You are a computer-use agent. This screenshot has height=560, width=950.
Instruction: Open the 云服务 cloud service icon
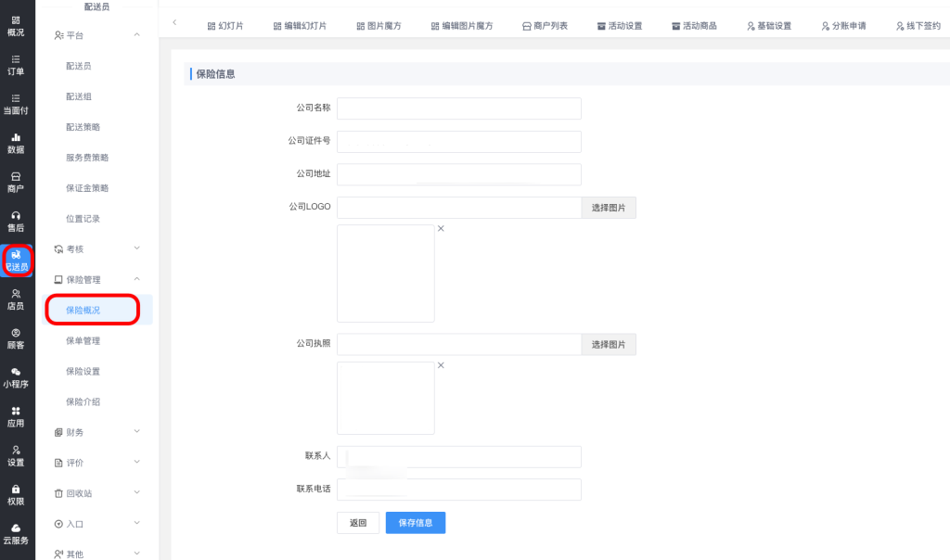16,533
